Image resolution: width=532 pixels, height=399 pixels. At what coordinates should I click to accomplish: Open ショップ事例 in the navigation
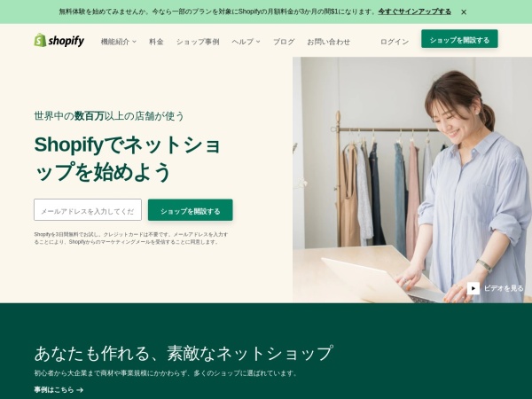pyautogui.click(x=198, y=42)
